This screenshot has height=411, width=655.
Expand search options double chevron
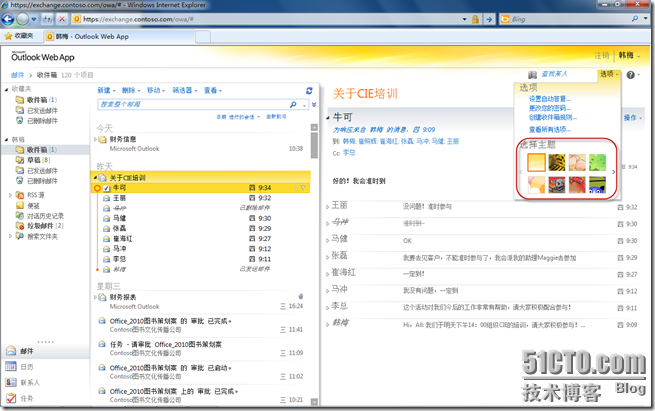pyautogui.click(x=314, y=104)
